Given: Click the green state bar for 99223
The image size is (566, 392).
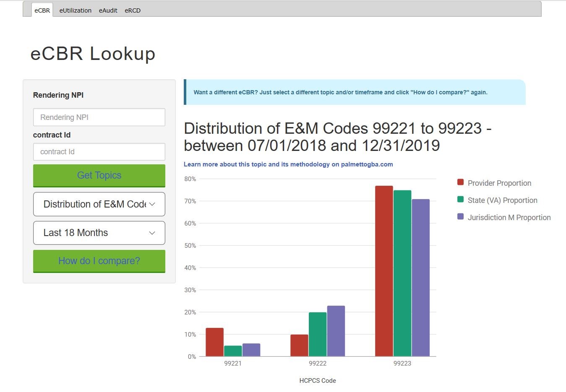Looking at the screenshot, I should click(402, 273).
